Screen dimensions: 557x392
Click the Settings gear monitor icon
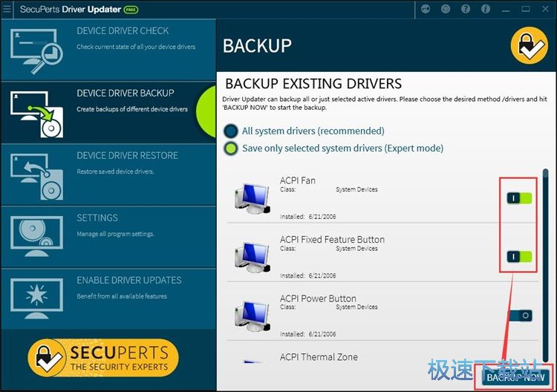point(36,237)
